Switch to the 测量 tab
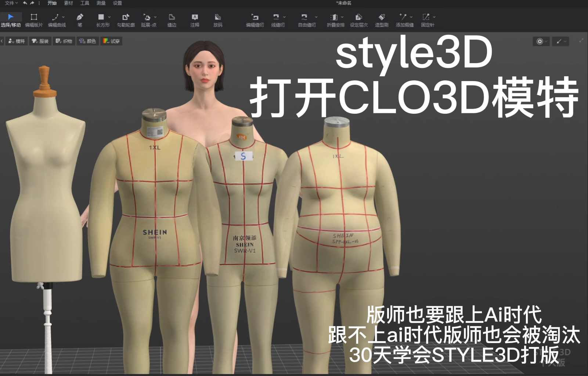The width and height of the screenshot is (588, 376). [101, 3]
